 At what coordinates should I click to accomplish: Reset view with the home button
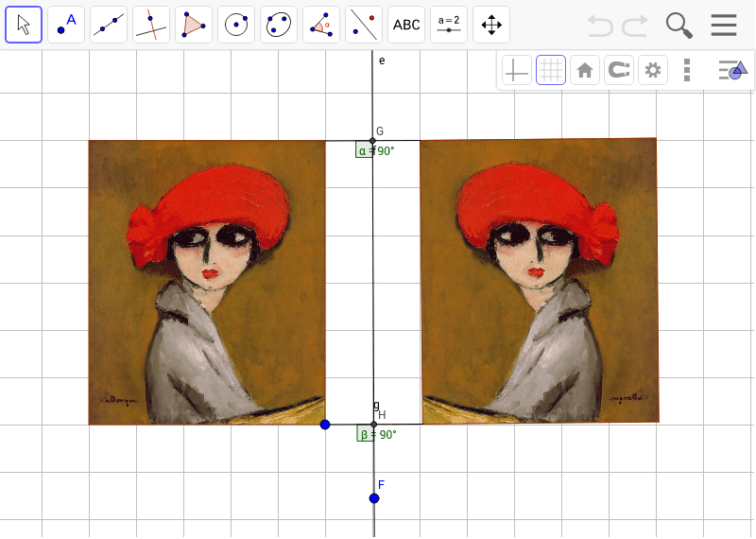[585, 71]
